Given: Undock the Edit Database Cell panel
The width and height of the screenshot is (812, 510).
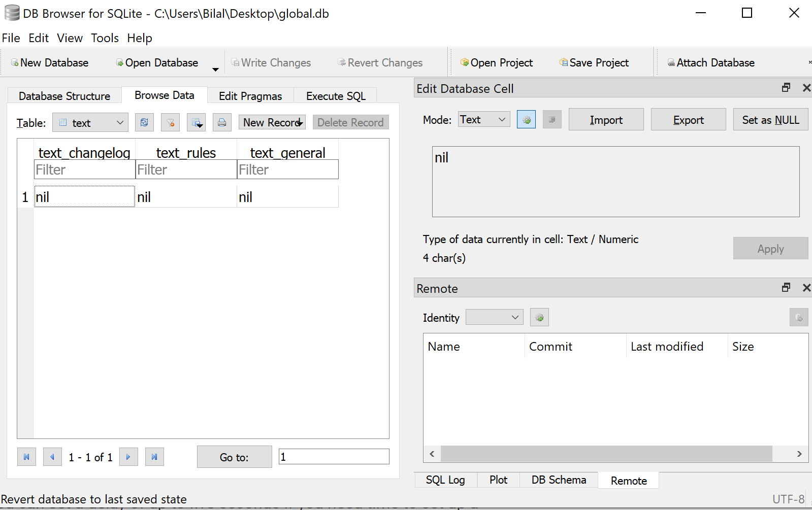Looking at the screenshot, I should pos(786,88).
